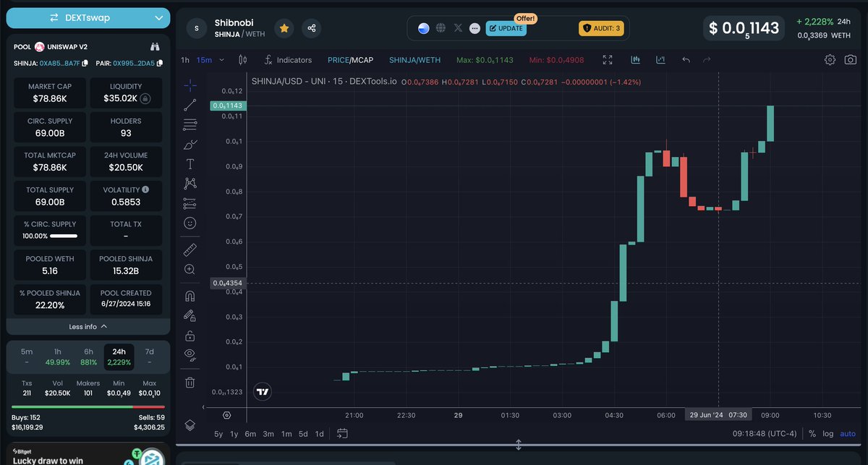Screen dimensions: 868x465
Task: Set chart range to 1m
Action: (286, 434)
